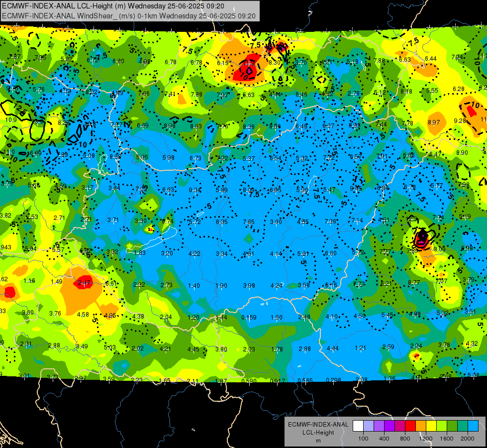487x448 pixels.
Task: Click the wind shear value 2.59
Action: click(x=388, y=346)
